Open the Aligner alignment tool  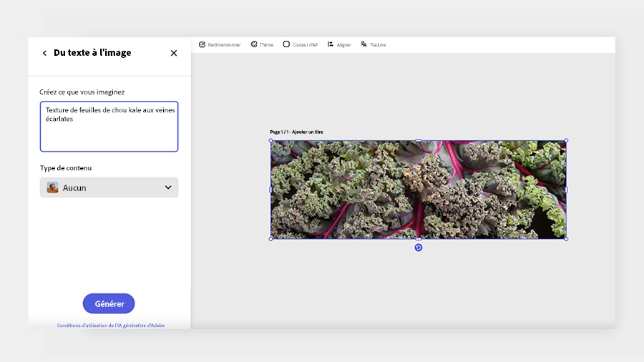pyautogui.click(x=339, y=45)
